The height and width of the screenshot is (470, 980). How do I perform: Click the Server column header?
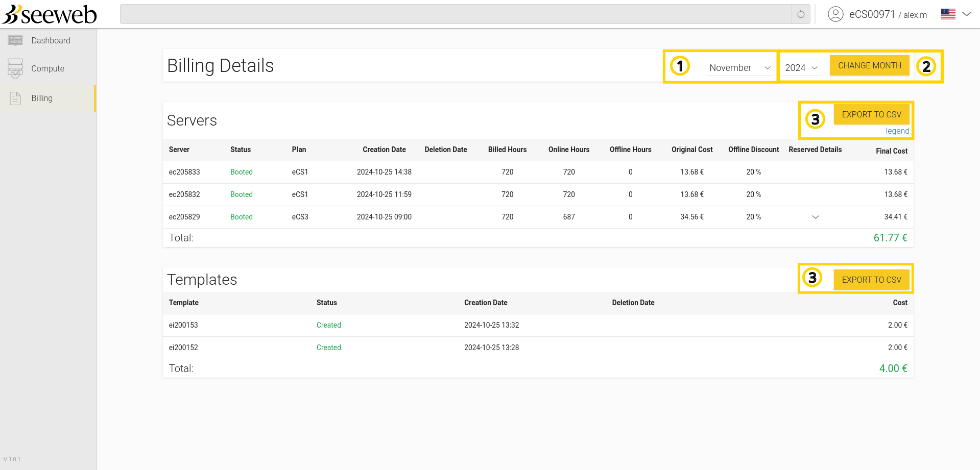[x=179, y=150]
